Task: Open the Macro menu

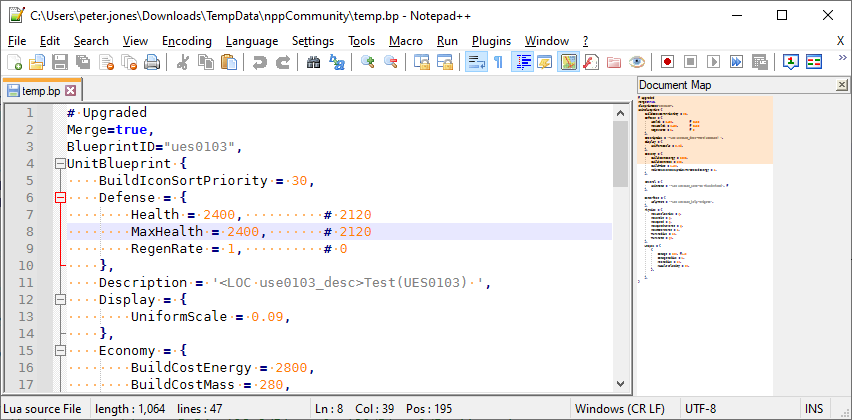Action: click(406, 41)
